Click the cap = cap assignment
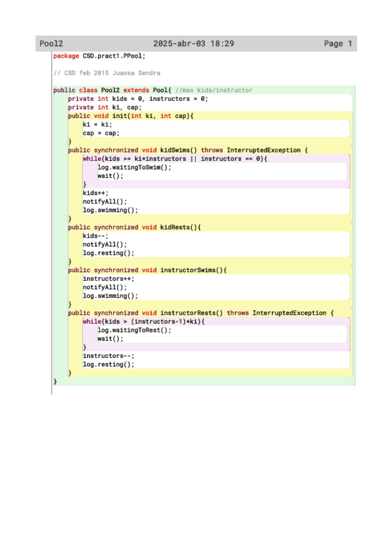This screenshot has width=392, height=555. (x=101, y=133)
